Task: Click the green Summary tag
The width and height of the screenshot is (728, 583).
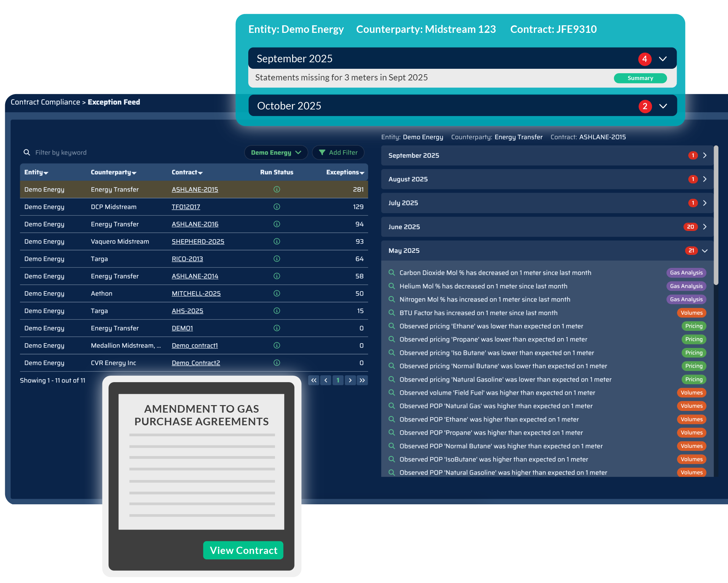Action: click(640, 78)
